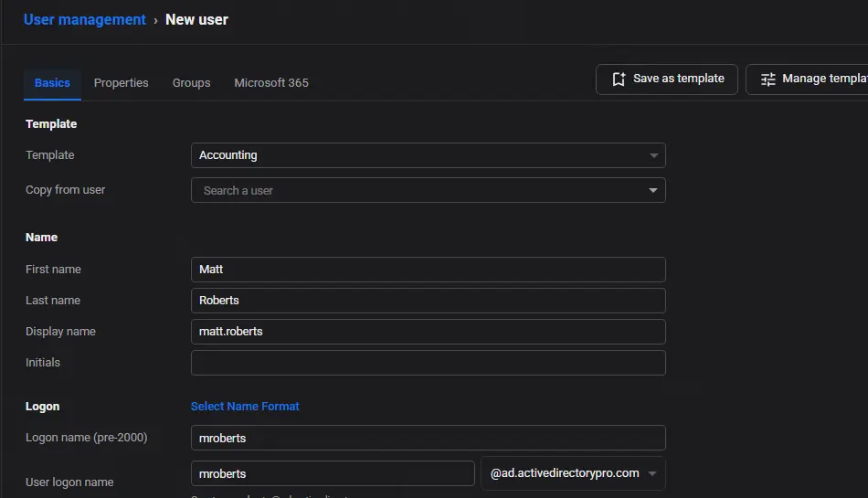
Task: Click the Logon name (pre-2000) field
Action: point(428,438)
